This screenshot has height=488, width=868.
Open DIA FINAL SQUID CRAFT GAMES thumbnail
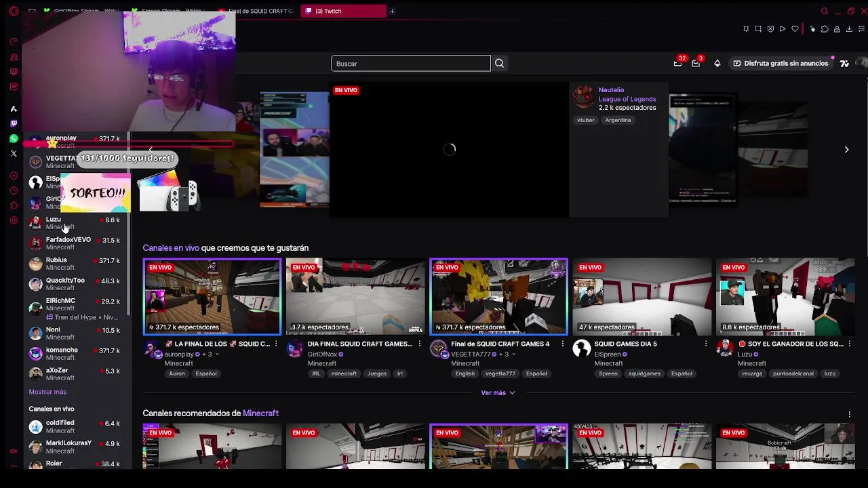[x=355, y=298]
